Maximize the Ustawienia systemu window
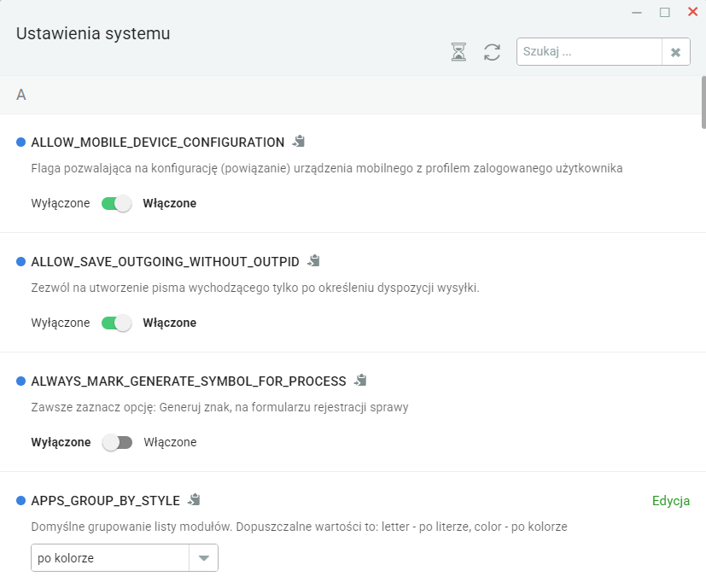This screenshot has height=588, width=706. [x=664, y=13]
